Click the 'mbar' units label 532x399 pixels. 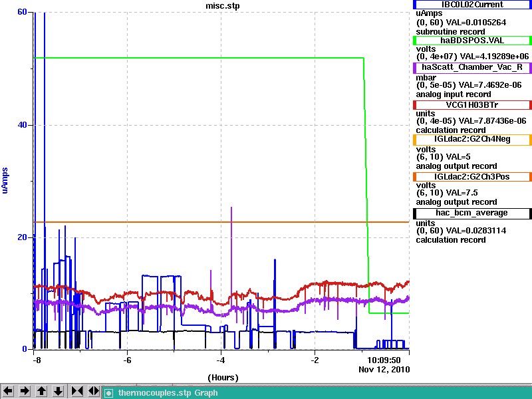[426, 78]
